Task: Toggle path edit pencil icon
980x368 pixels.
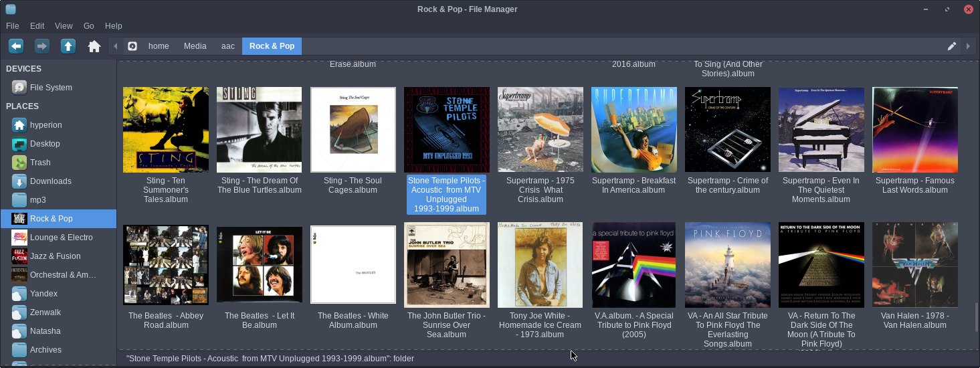Action: (952, 46)
